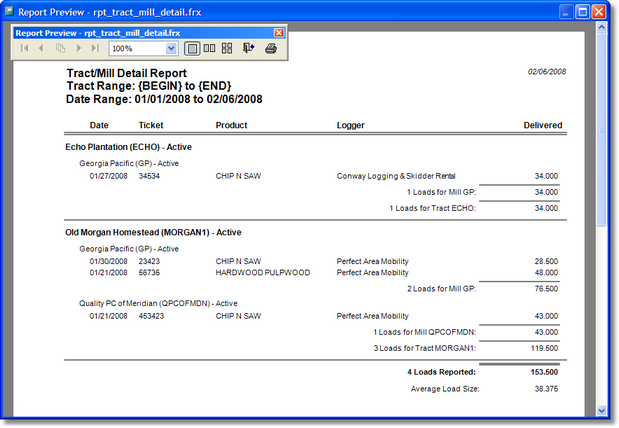
Task: Click 1 Loads for Mill QPCOFMDN label
Action: [x=425, y=332]
